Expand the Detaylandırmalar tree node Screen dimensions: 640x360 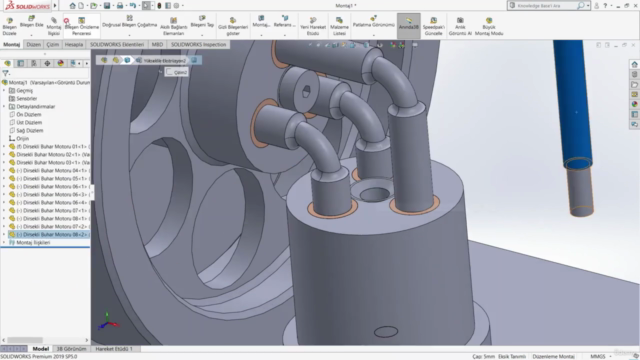click(4, 107)
